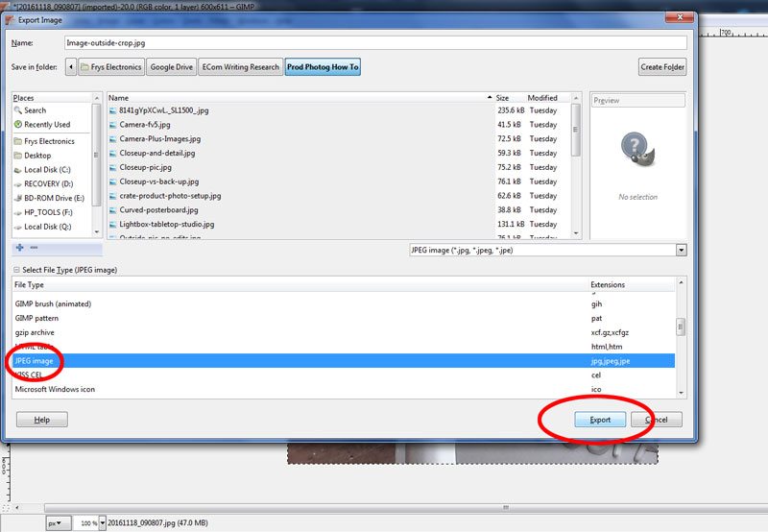Screen dimensions: 768x532
Task: Close the Export Image dialog
Action: tap(680, 17)
